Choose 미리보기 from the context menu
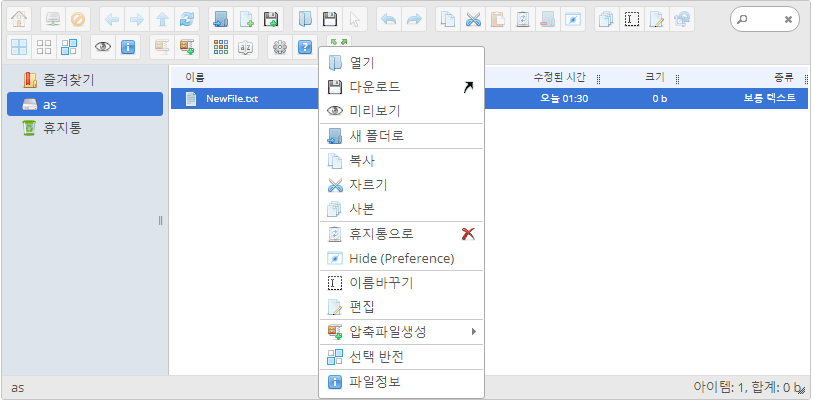 (x=401, y=111)
